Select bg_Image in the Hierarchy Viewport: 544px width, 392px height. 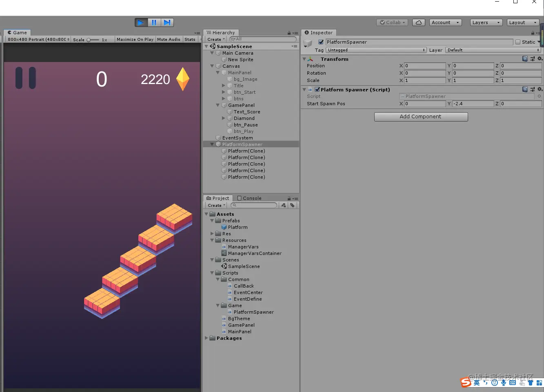[x=245, y=79]
